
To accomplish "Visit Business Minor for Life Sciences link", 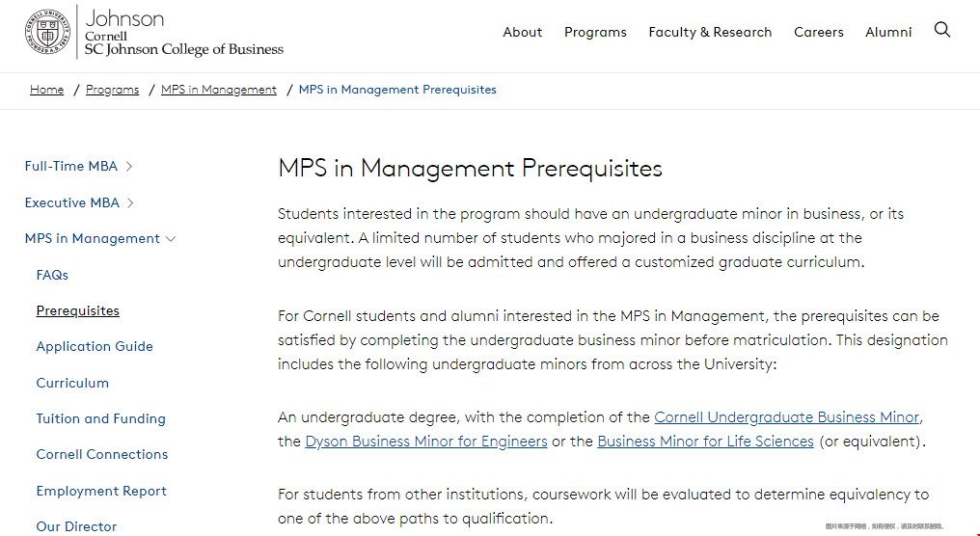I will tap(706, 442).
